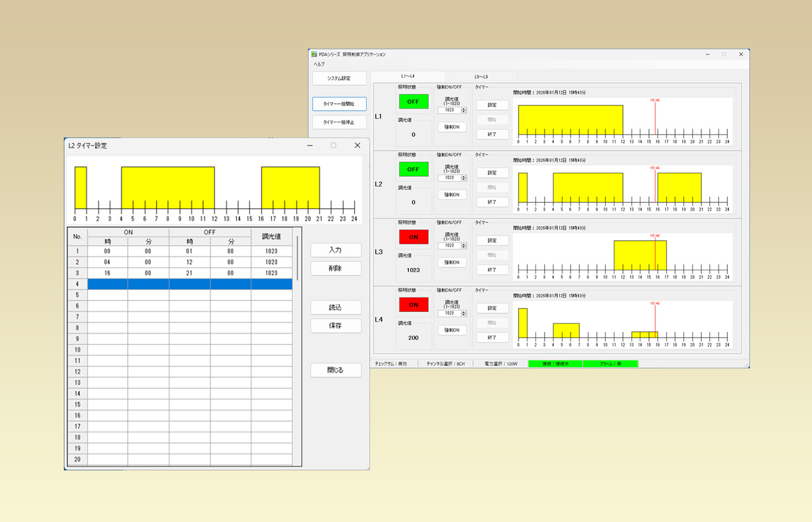Switch to the L5~L8 tab
The image size is (812, 522).
point(481,77)
